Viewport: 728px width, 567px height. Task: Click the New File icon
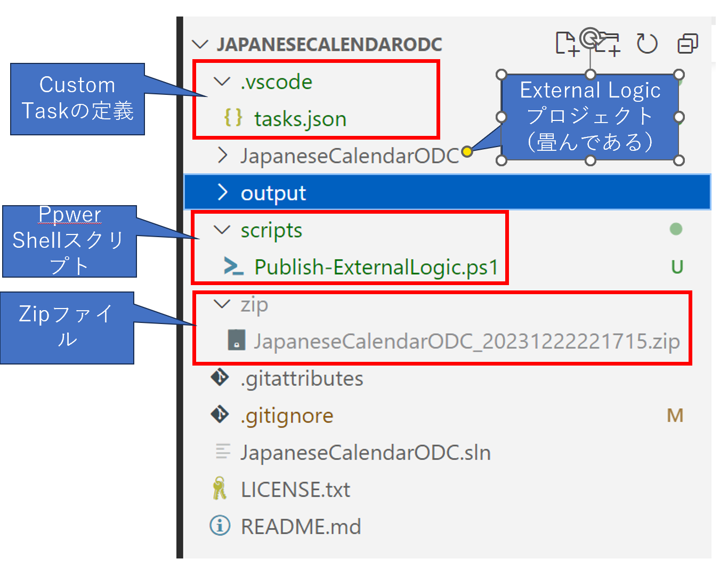pyautogui.click(x=568, y=44)
